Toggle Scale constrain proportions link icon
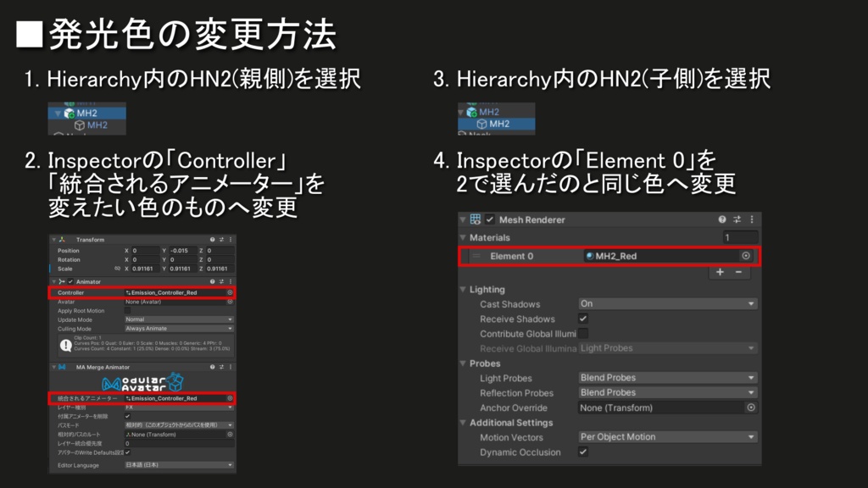Screen dimensions: 868x488 click(x=117, y=269)
